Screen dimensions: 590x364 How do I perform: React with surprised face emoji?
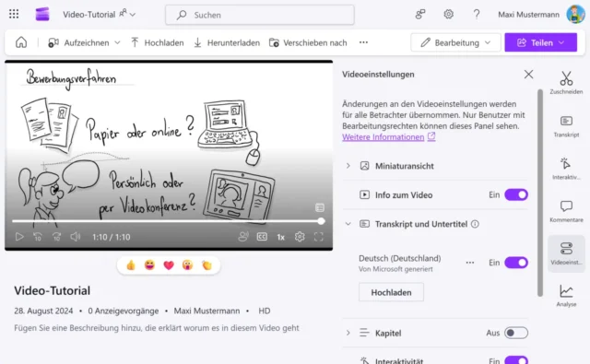[187, 265]
